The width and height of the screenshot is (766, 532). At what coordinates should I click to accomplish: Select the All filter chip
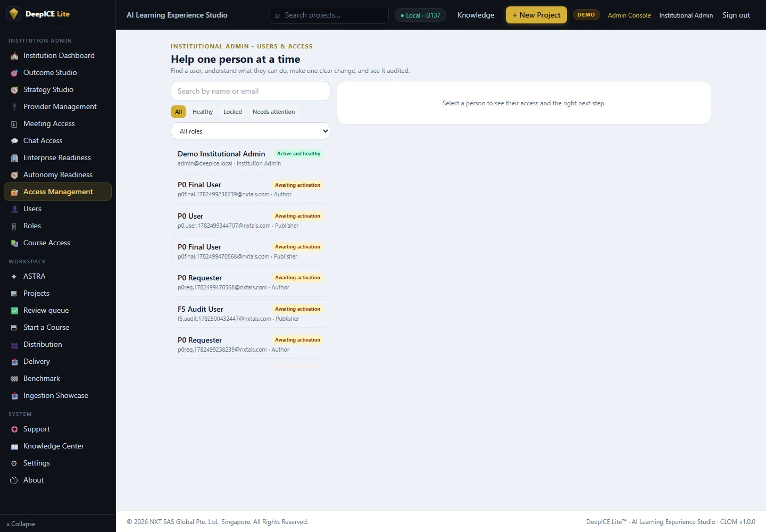[179, 112]
